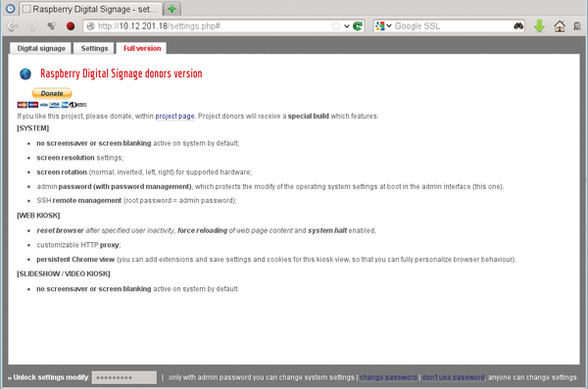The height and width of the screenshot is (389, 588).
Task: Click the credit card logos under Donate
Action: (52, 105)
